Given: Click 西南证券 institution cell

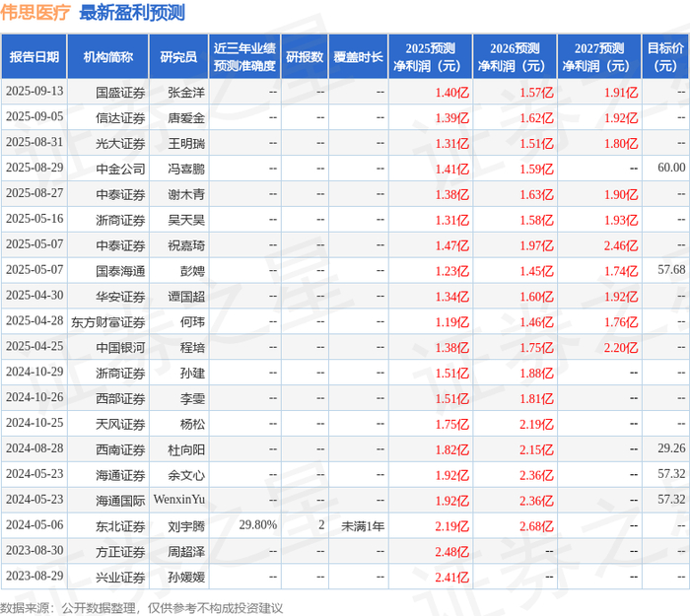Looking at the screenshot, I should point(120,449).
